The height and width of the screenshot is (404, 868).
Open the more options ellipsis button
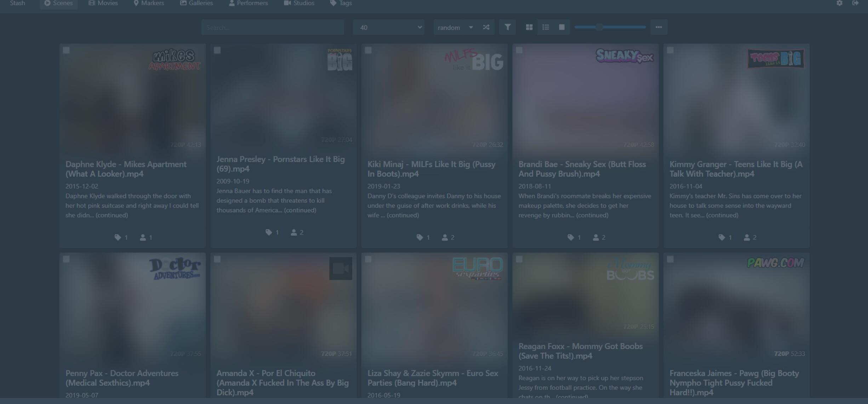click(x=658, y=27)
